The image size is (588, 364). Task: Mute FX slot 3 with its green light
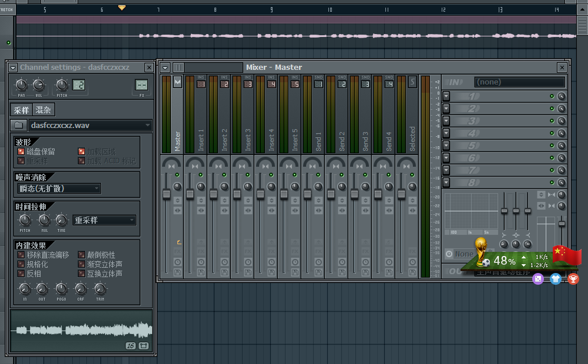pos(552,121)
